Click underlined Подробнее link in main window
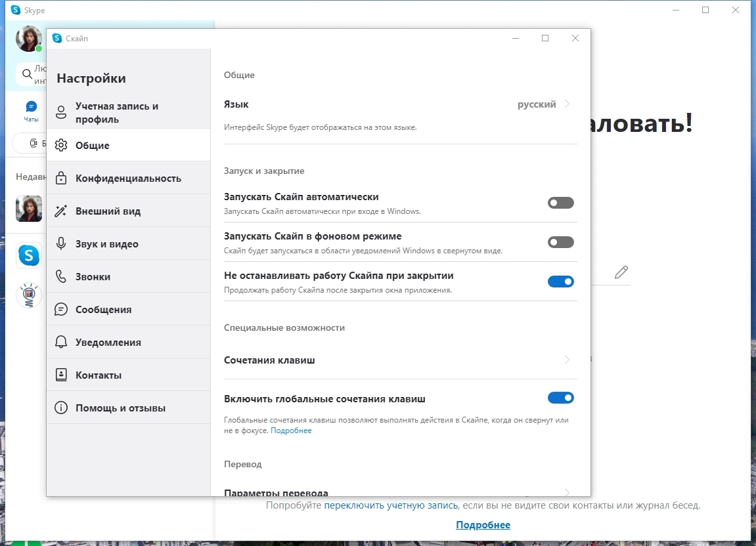756x546 pixels. click(x=483, y=525)
